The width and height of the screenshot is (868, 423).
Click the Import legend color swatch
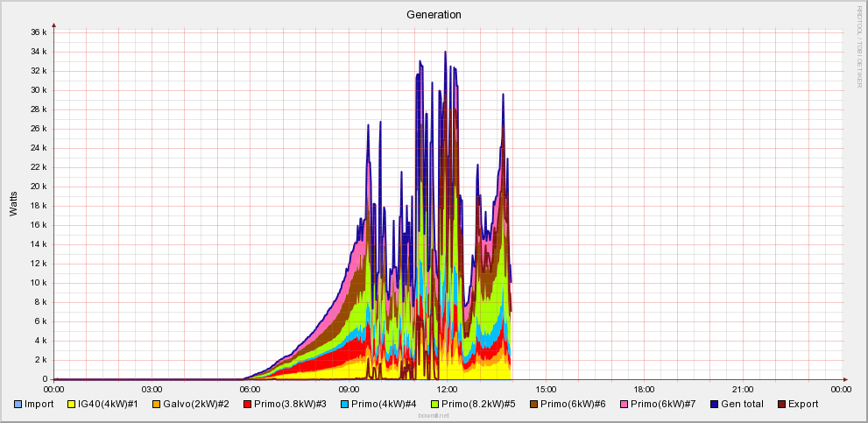18,405
